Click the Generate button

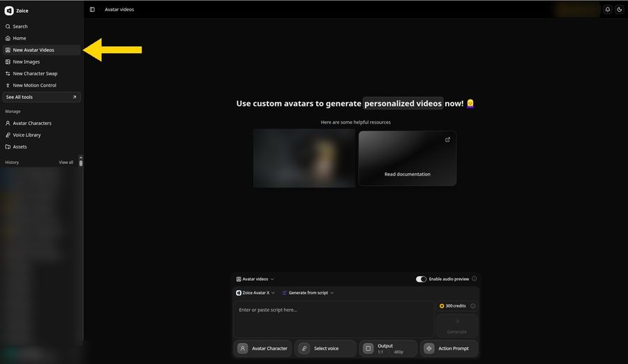coord(457,326)
